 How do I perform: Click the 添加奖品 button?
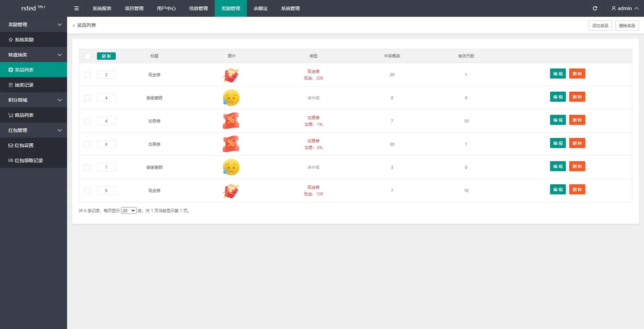[600, 26]
